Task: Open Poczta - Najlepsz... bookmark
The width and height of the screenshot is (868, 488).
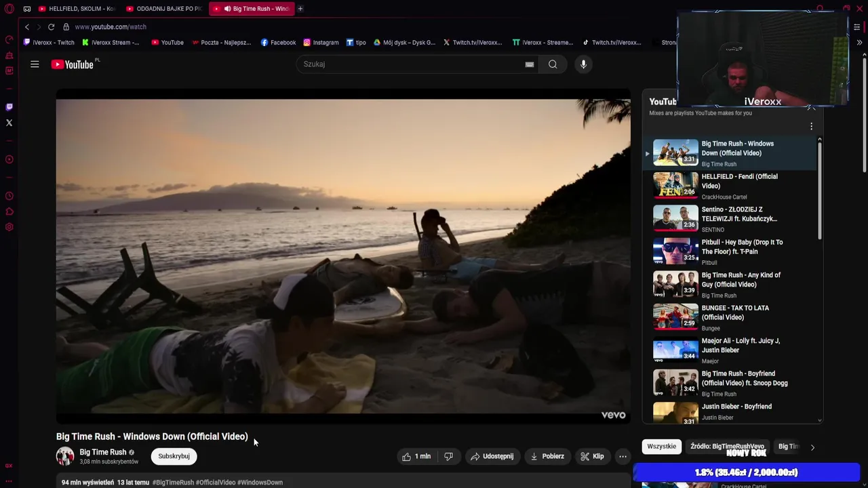Action: pos(221,42)
